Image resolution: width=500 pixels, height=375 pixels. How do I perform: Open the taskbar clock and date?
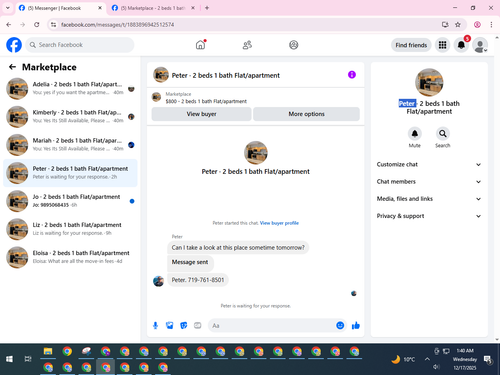coord(465,359)
